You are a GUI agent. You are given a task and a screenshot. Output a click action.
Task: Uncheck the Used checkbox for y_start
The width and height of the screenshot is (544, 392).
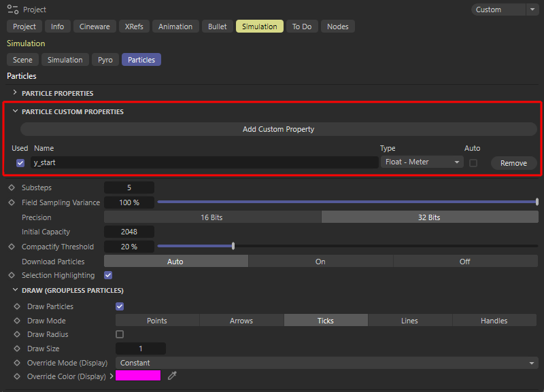click(20, 163)
